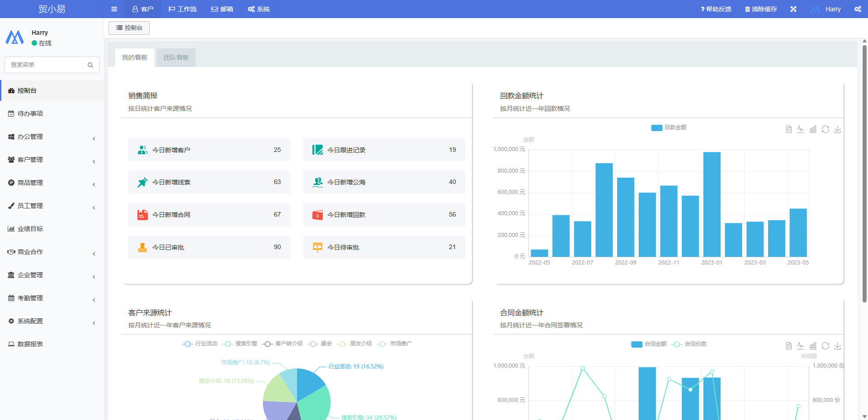Open the 客户 top navigation menu
The height and width of the screenshot is (420, 868).
[143, 9]
